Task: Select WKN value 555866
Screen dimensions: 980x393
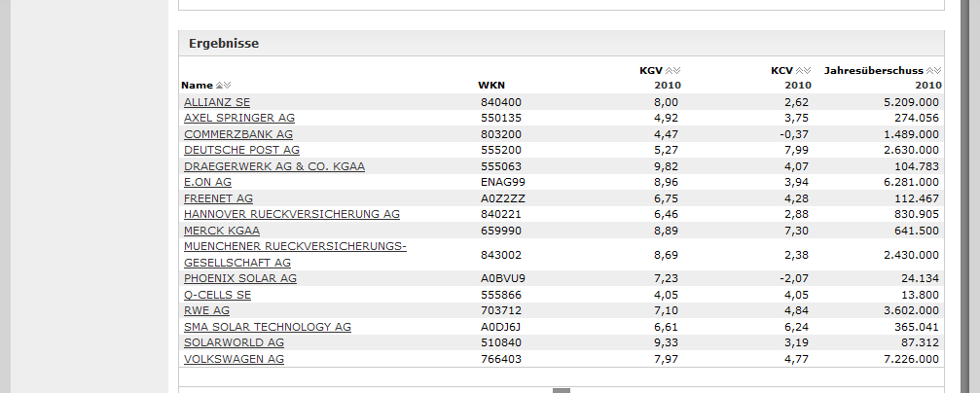Action: (500, 295)
